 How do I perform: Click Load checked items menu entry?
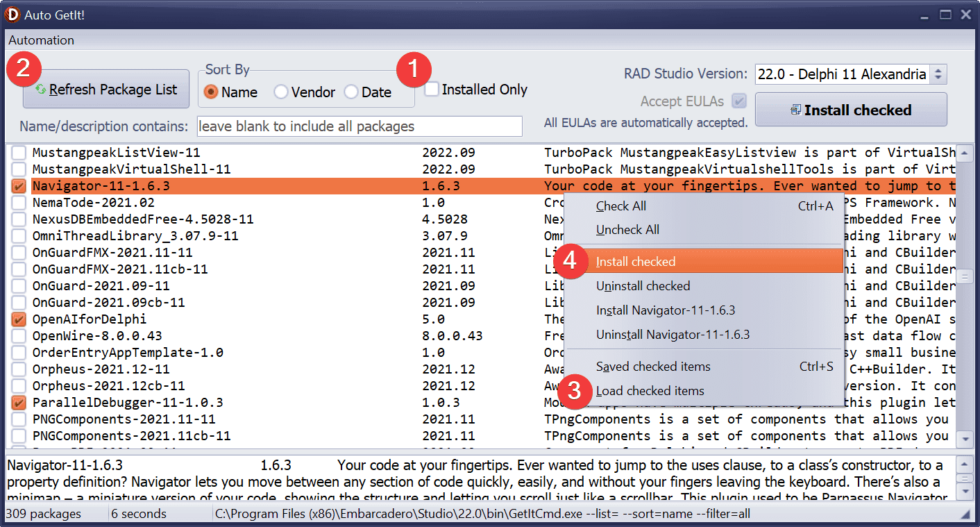(x=704, y=391)
